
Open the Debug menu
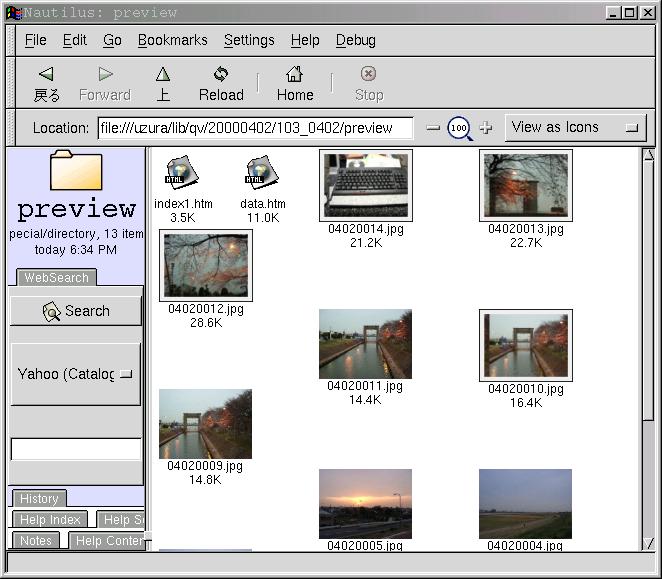pyautogui.click(x=355, y=40)
